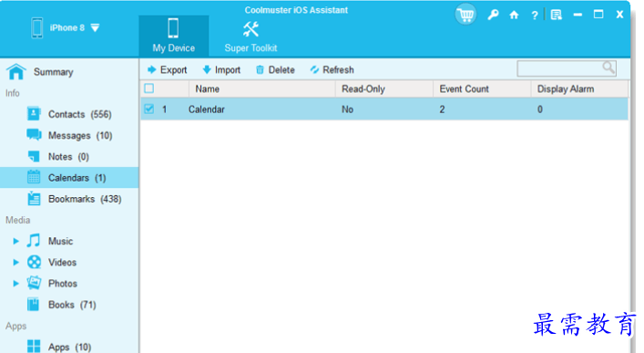Select Calendars (1) label in sidebar

point(77,178)
